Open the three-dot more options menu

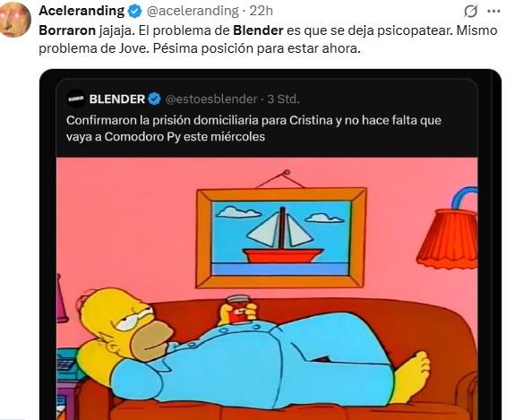[494, 12]
